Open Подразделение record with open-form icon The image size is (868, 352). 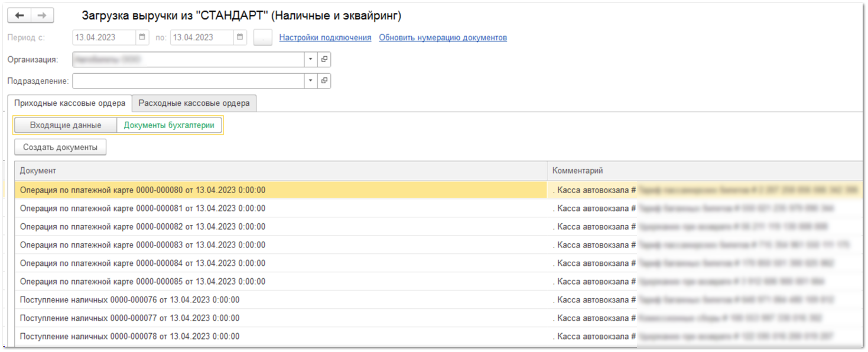point(324,81)
